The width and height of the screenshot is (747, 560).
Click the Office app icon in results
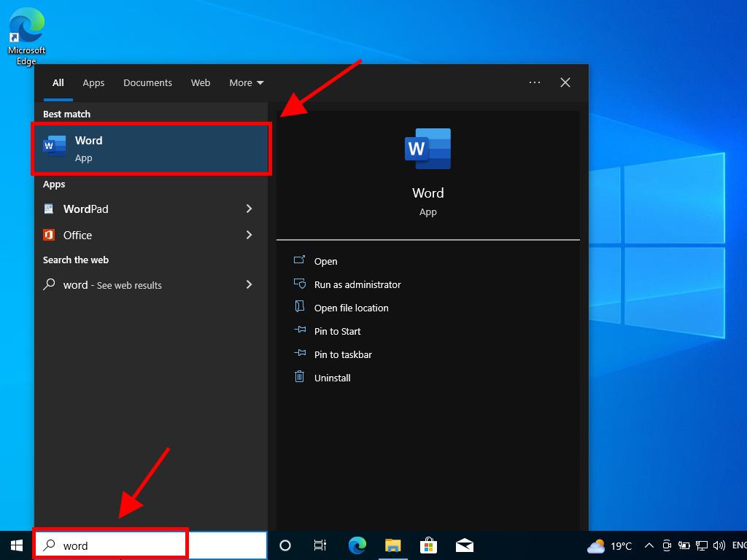click(x=49, y=235)
